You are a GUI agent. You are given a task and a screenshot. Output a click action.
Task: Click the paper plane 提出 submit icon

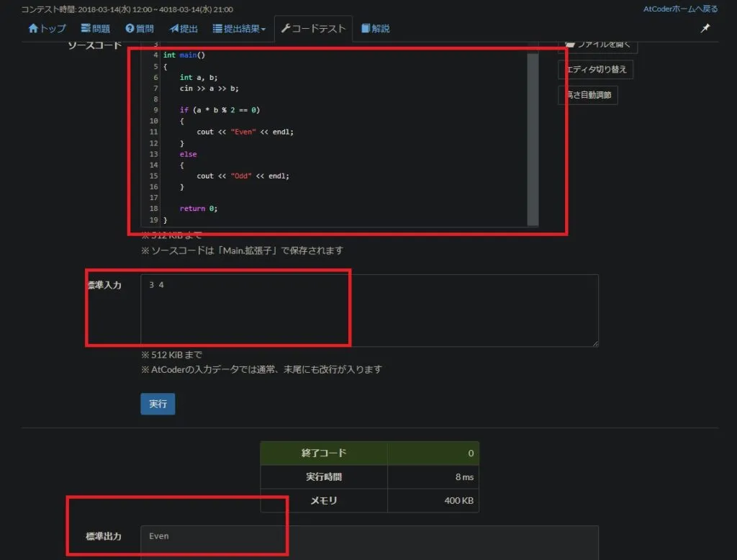tap(173, 29)
